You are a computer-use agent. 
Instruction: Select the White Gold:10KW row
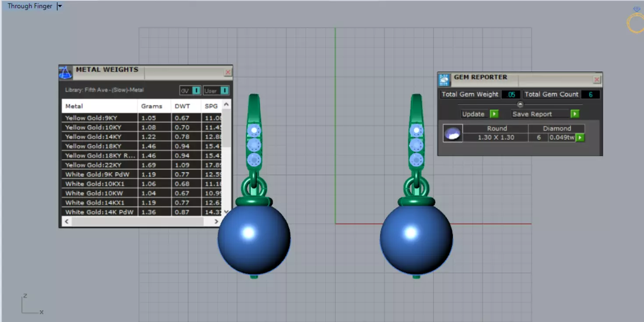[x=142, y=193]
